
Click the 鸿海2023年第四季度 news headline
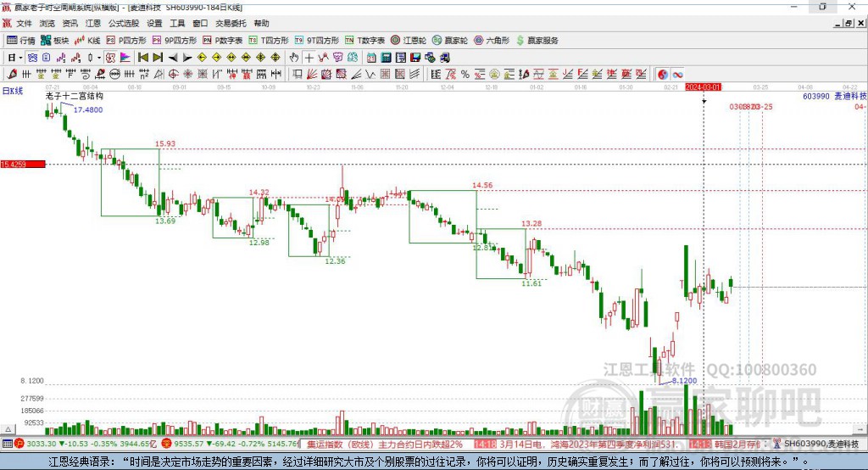[615, 444]
